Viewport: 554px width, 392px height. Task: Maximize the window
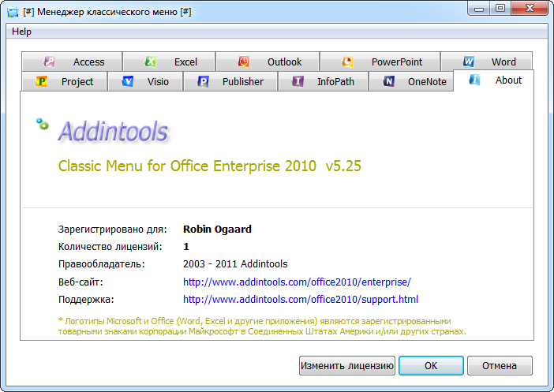tap(500, 9)
